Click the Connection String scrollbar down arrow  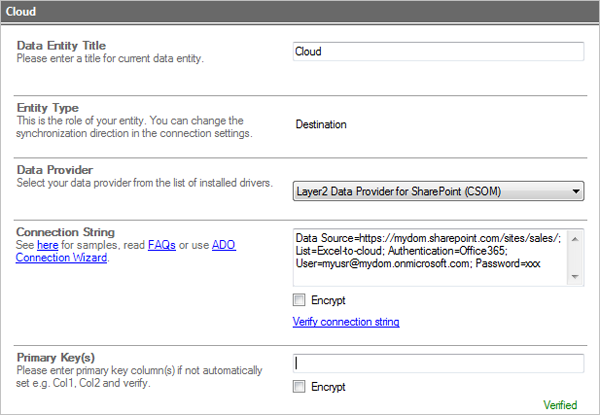pyautogui.click(x=576, y=277)
